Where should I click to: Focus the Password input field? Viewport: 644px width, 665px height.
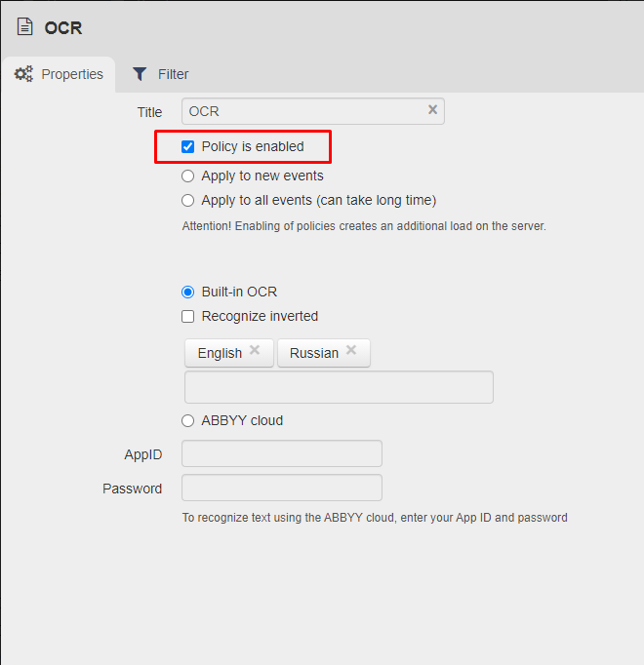coord(282,489)
